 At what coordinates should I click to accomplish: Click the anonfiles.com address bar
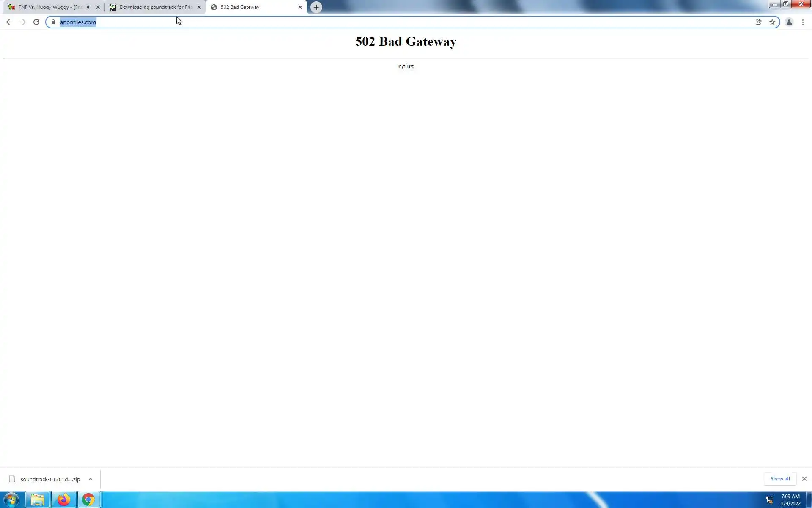click(381, 22)
